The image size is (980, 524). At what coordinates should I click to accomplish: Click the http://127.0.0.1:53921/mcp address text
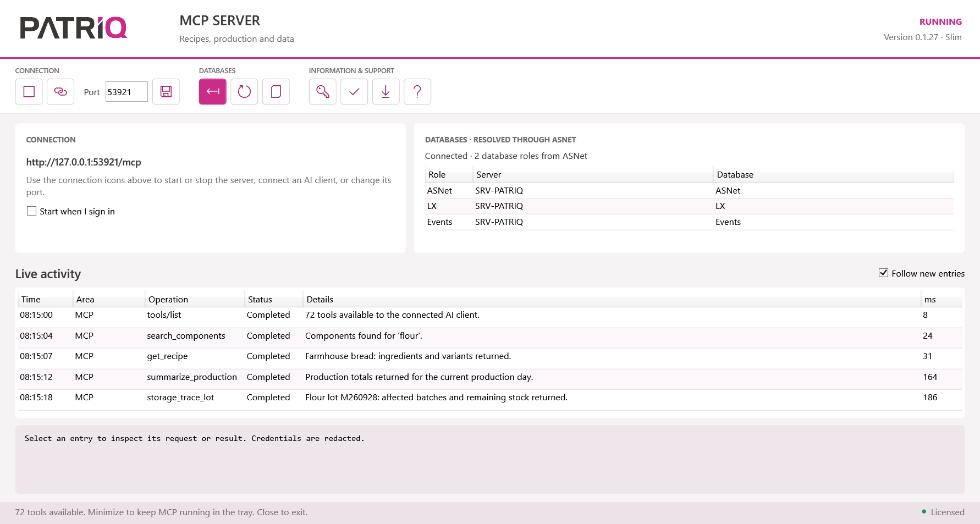pyautogui.click(x=84, y=162)
